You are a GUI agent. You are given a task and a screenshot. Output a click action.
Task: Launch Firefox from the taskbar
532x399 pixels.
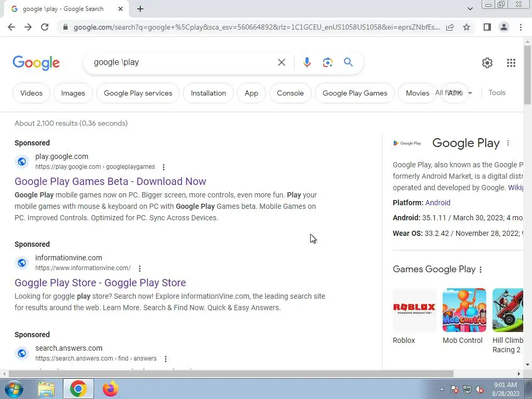(111, 389)
